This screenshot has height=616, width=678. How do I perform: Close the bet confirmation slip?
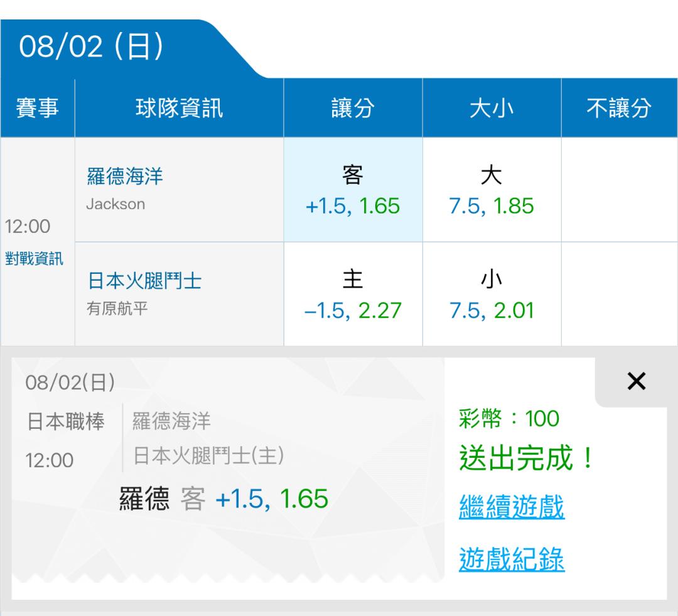coord(637,381)
